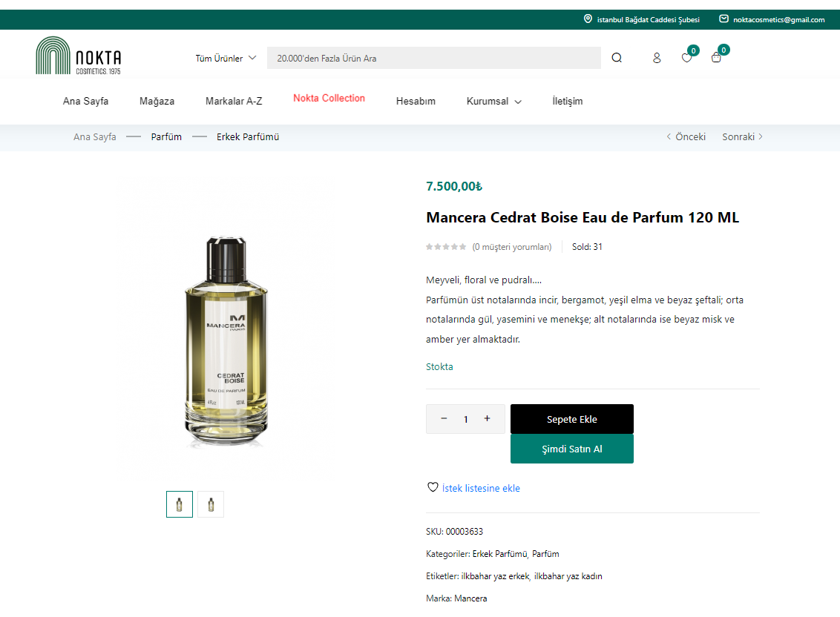Click the email envelope icon in top bar

[x=723, y=19]
